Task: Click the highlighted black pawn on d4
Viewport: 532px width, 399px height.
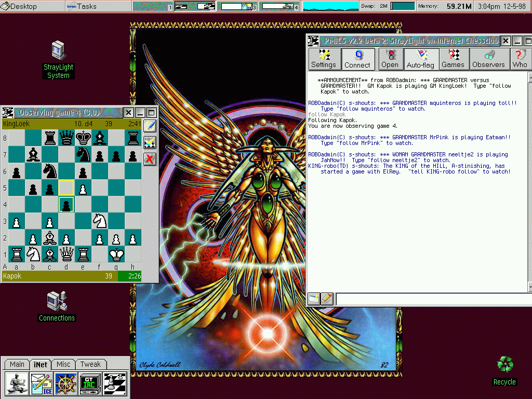Action: pyautogui.click(x=66, y=205)
